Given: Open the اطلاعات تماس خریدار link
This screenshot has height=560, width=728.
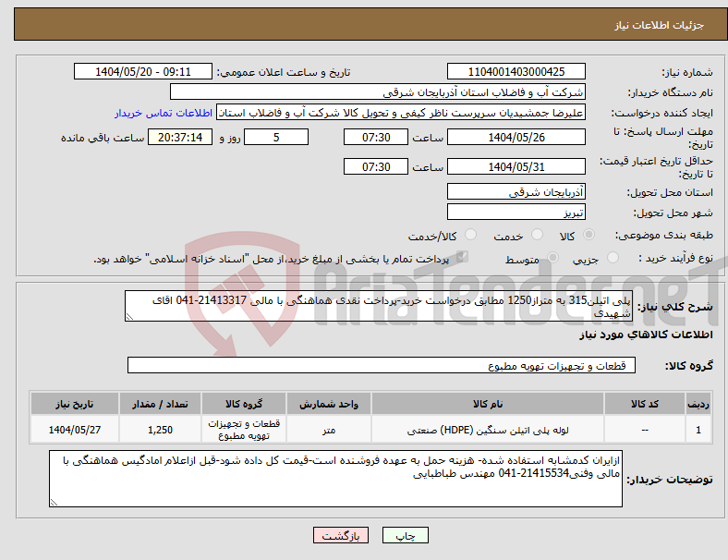Looking at the screenshot, I should click(164, 113).
